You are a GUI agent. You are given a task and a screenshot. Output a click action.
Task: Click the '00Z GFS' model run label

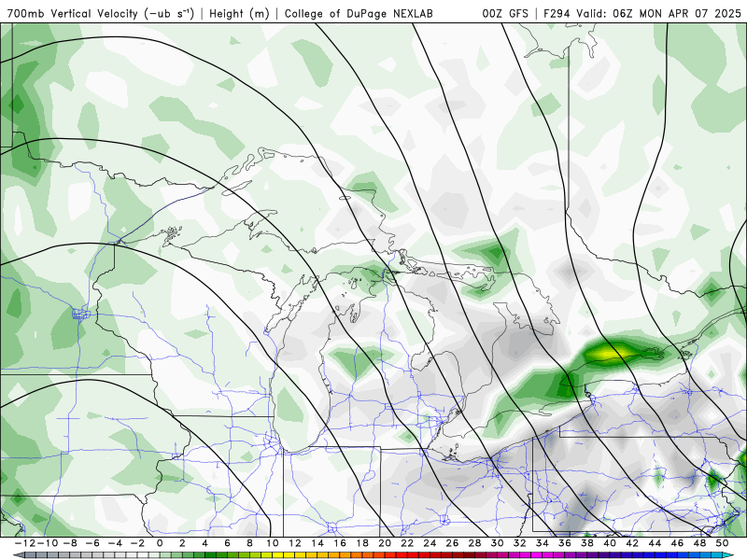pyautogui.click(x=505, y=13)
